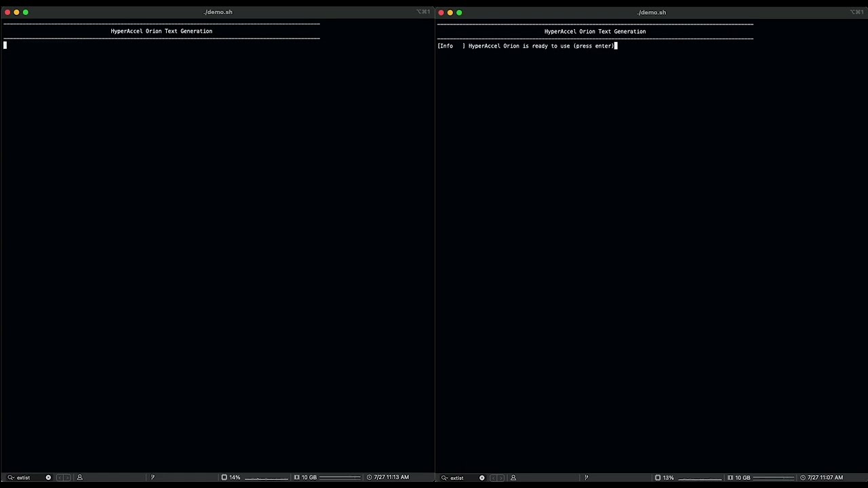The width and height of the screenshot is (868, 488).
Task: Click '(press enter)' text in right terminal
Action: (593, 46)
